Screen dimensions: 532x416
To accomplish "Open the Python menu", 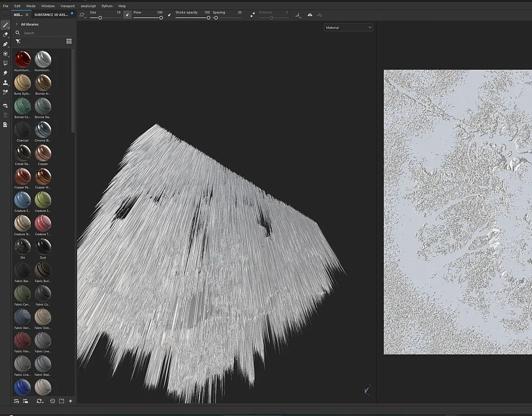I will (x=107, y=6).
